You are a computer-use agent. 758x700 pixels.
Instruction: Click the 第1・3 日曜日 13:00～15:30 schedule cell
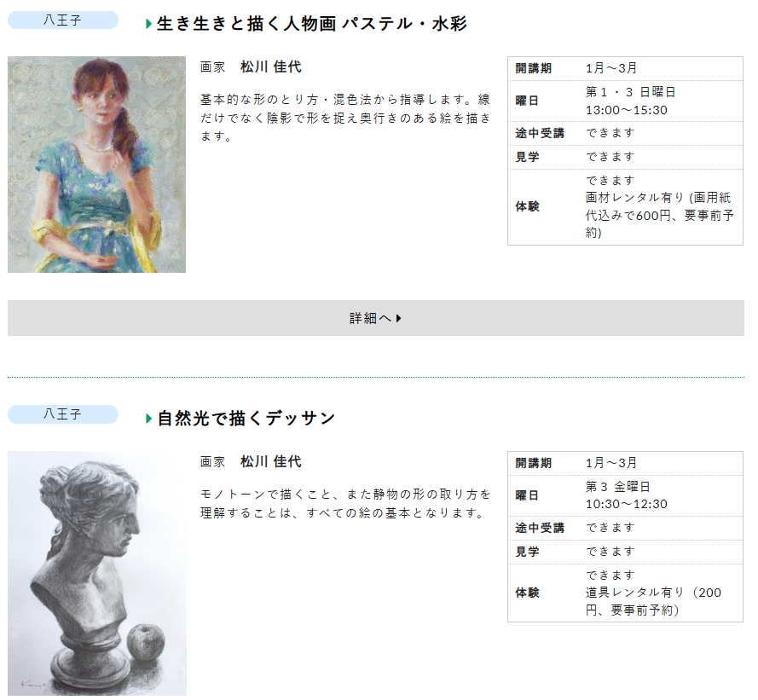[629, 101]
